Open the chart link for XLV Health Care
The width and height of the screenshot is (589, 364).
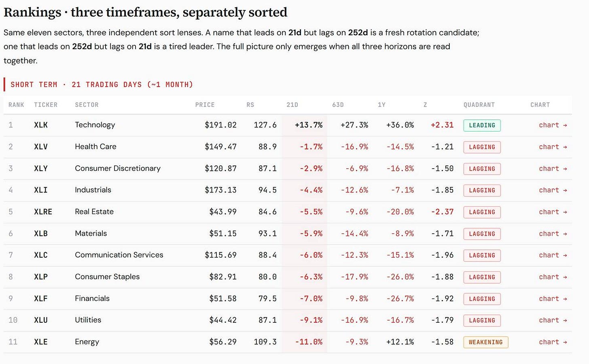point(553,147)
